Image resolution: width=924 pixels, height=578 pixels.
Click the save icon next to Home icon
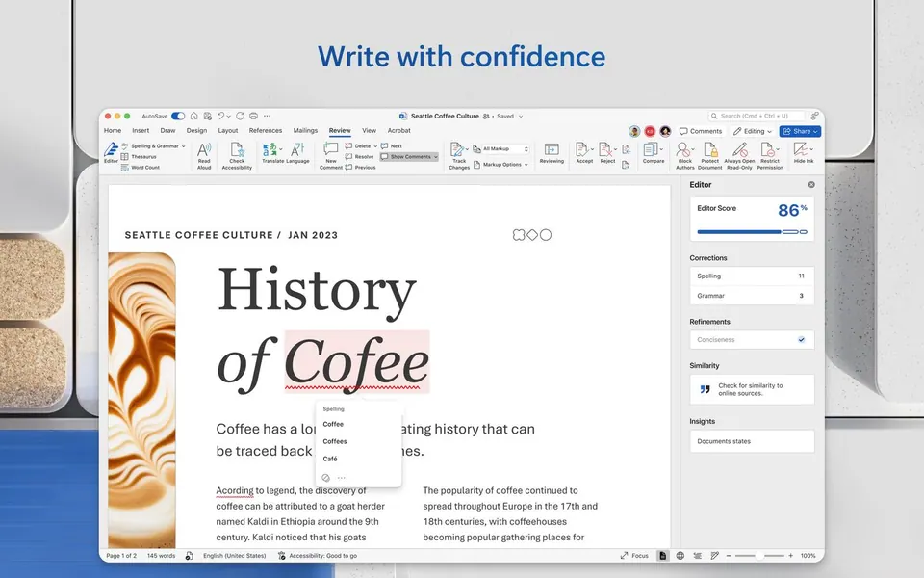click(208, 117)
